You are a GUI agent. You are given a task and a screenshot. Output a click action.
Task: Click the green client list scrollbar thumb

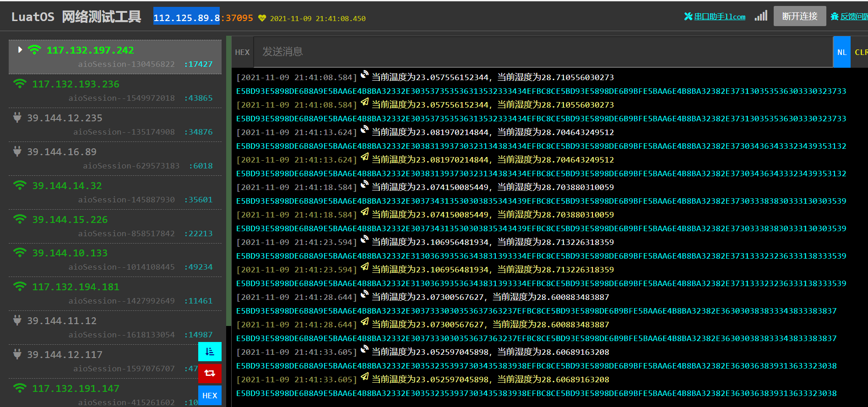coord(229,180)
